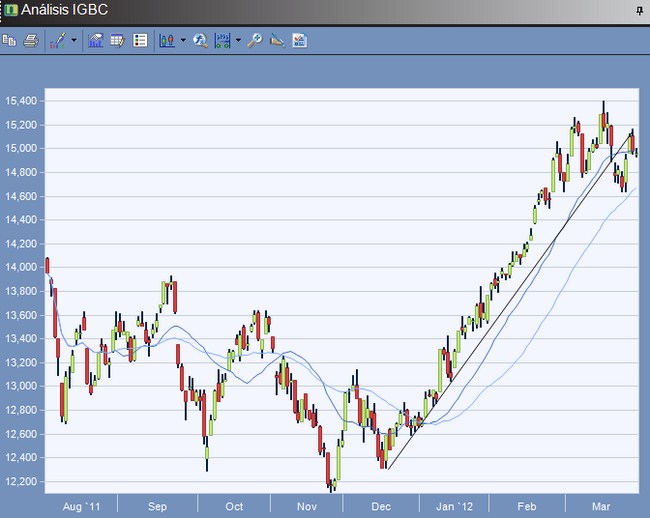Viewport: 650px width, 518px height.
Task: Click the copy chart icon
Action: pyautogui.click(x=10, y=41)
